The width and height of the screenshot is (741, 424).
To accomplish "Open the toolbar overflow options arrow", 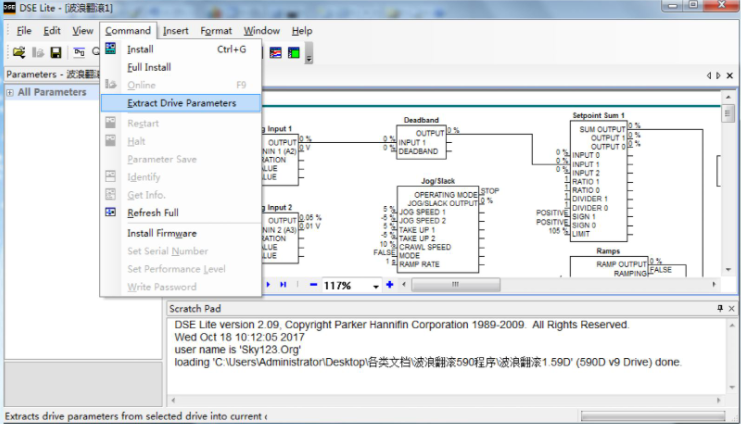I will click(309, 57).
